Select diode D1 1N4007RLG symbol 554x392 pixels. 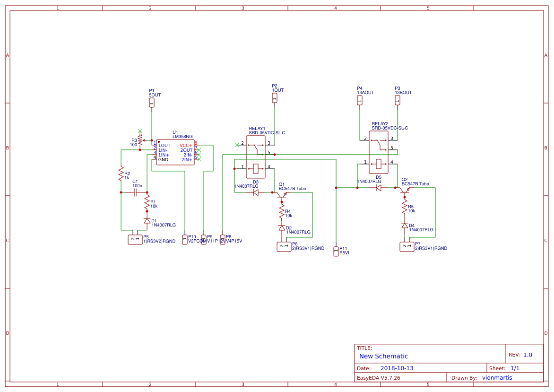tap(147, 220)
